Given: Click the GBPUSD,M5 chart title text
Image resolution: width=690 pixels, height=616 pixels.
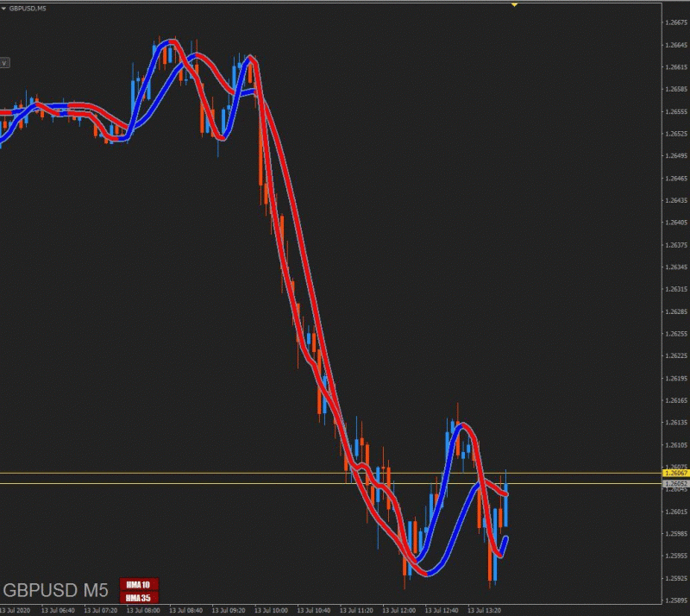Looking at the screenshot, I should click(28, 9).
